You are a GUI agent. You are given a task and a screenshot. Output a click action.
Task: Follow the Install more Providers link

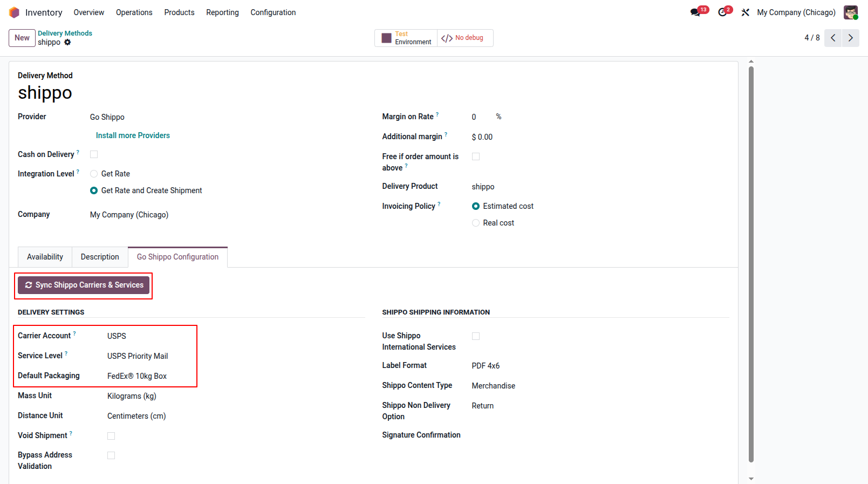tap(133, 135)
